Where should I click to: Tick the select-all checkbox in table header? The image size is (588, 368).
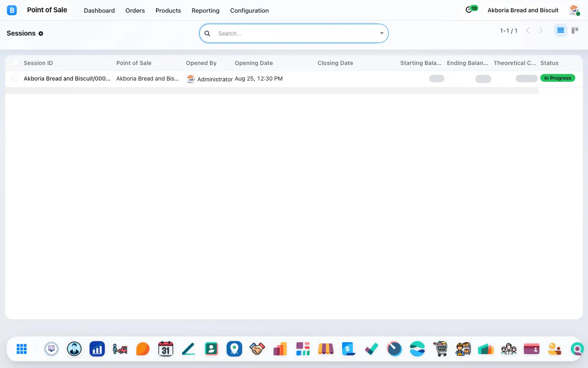tap(15, 63)
